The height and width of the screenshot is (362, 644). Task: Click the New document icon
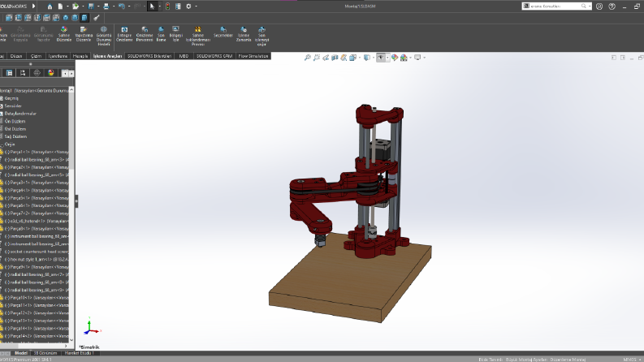pos(60,6)
